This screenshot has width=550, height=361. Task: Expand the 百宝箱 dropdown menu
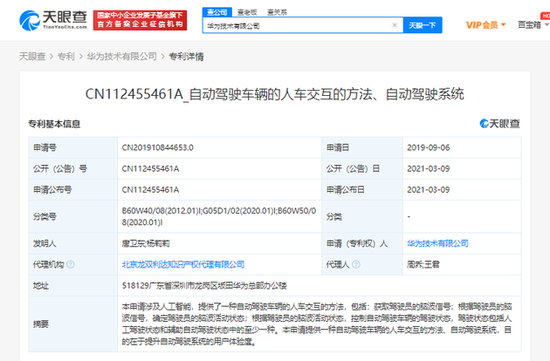pyautogui.click(x=533, y=25)
